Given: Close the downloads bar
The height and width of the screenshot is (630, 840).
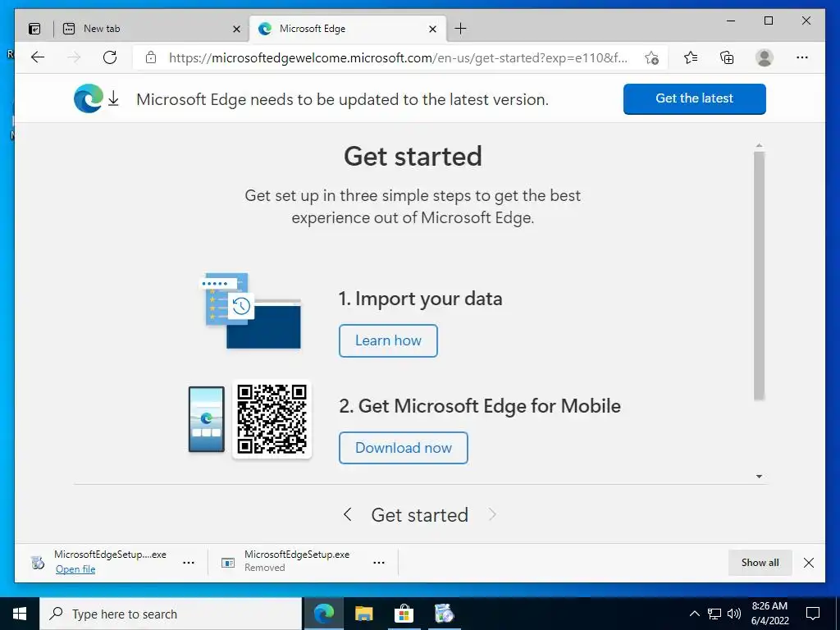Looking at the screenshot, I should point(809,563).
